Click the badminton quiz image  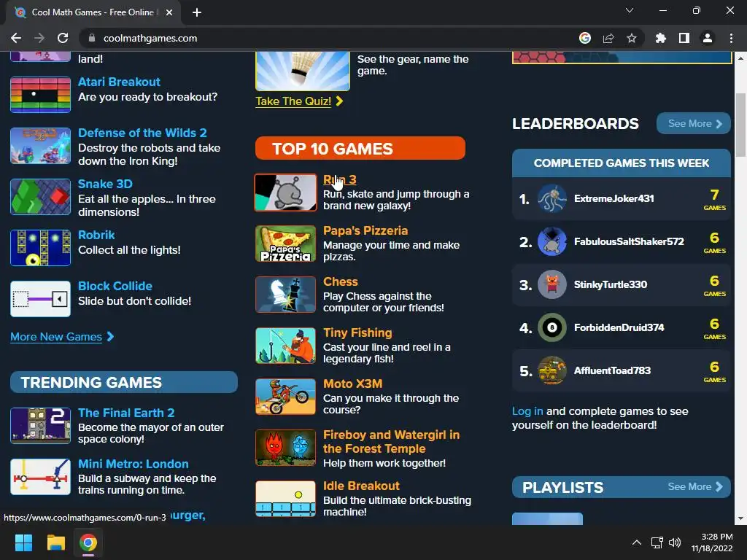tap(303, 71)
